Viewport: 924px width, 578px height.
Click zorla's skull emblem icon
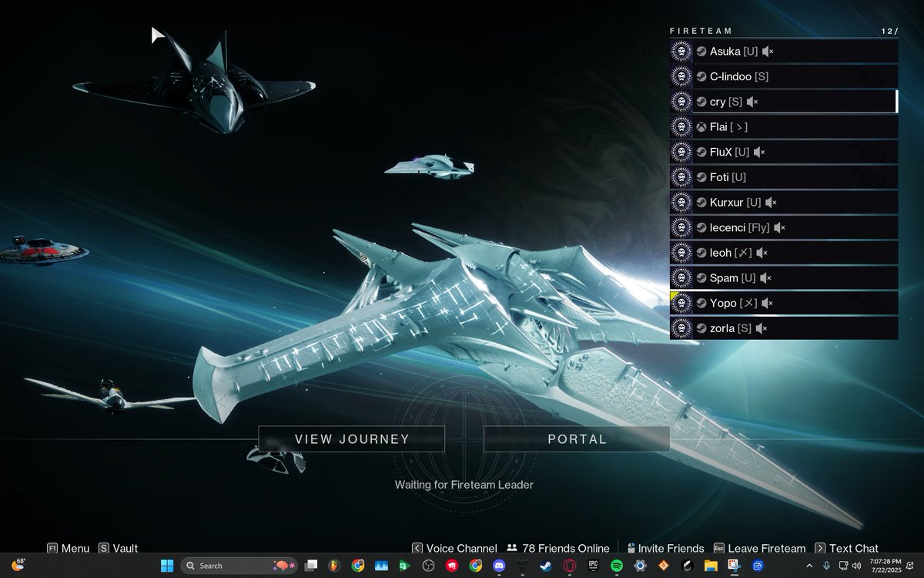coord(680,328)
